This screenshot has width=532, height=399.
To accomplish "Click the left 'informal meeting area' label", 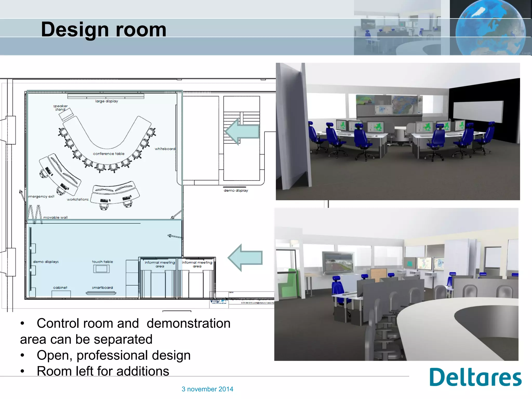I will click(160, 264).
